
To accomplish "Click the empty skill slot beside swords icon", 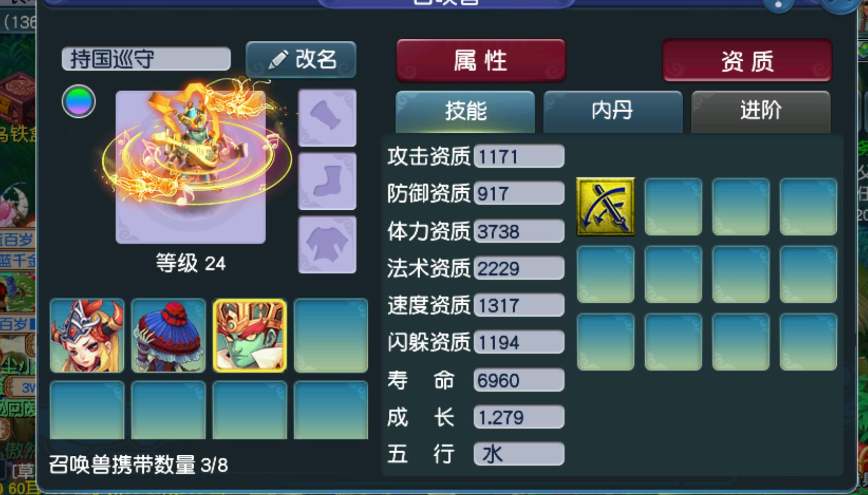I will click(x=673, y=206).
